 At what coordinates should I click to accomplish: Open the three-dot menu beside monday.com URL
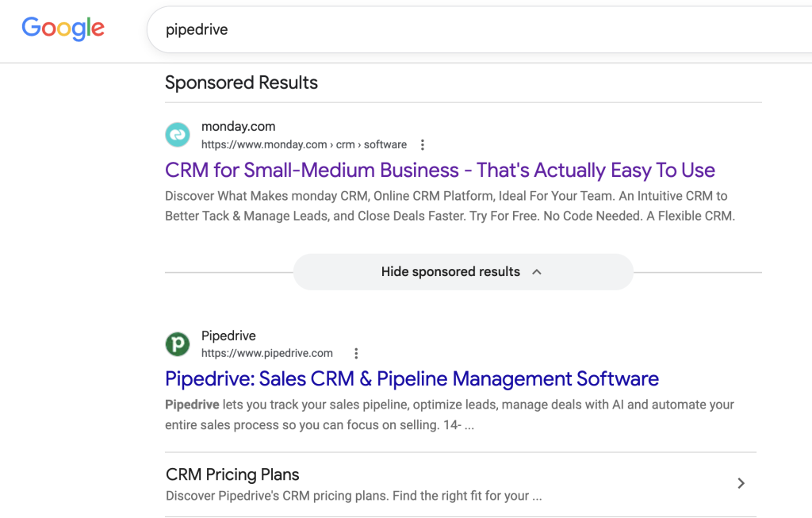coord(423,144)
